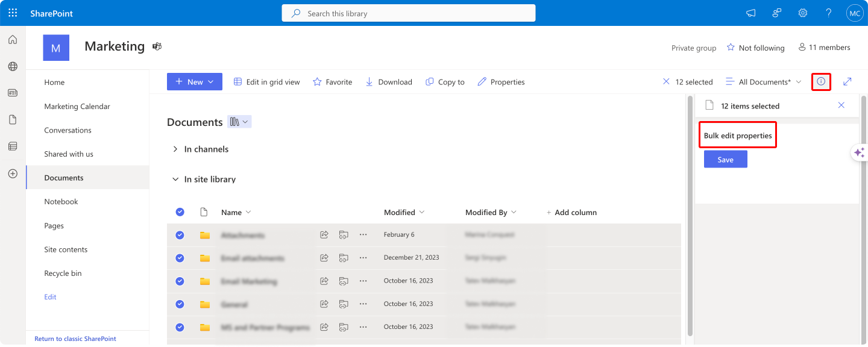Open the megaphone feedback icon
The height and width of the screenshot is (347, 868).
point(751,13)
